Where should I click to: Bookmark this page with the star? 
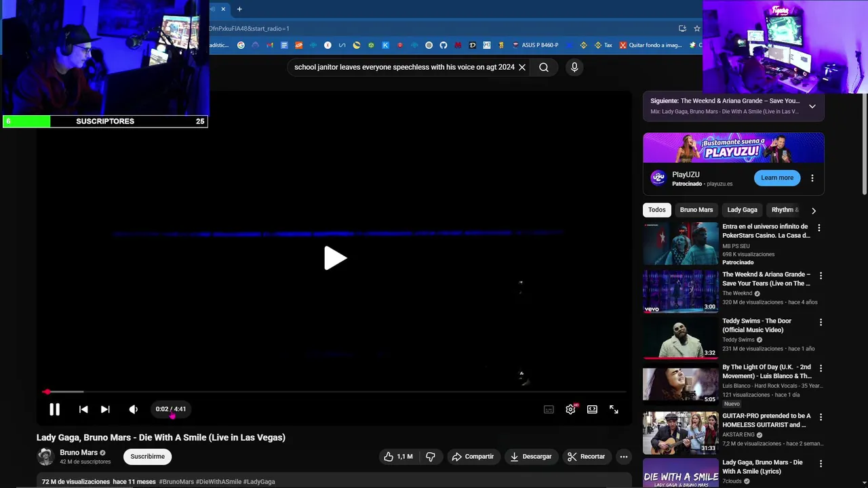point(696,28)
